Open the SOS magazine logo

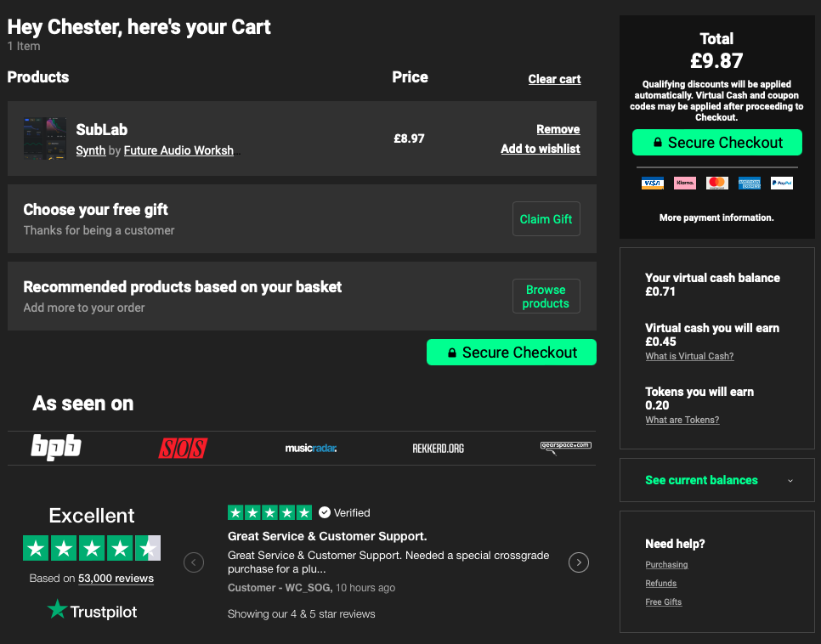(184, 449)
